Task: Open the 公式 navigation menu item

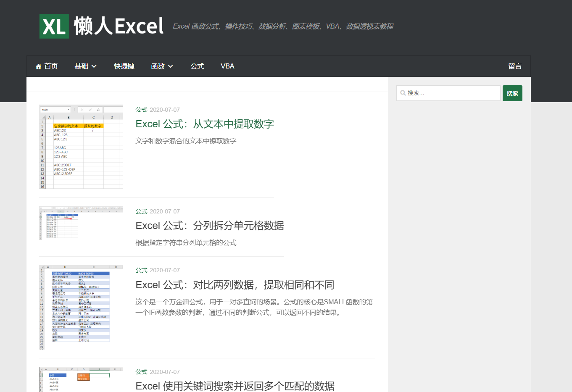Action: [x=197, y=66]
